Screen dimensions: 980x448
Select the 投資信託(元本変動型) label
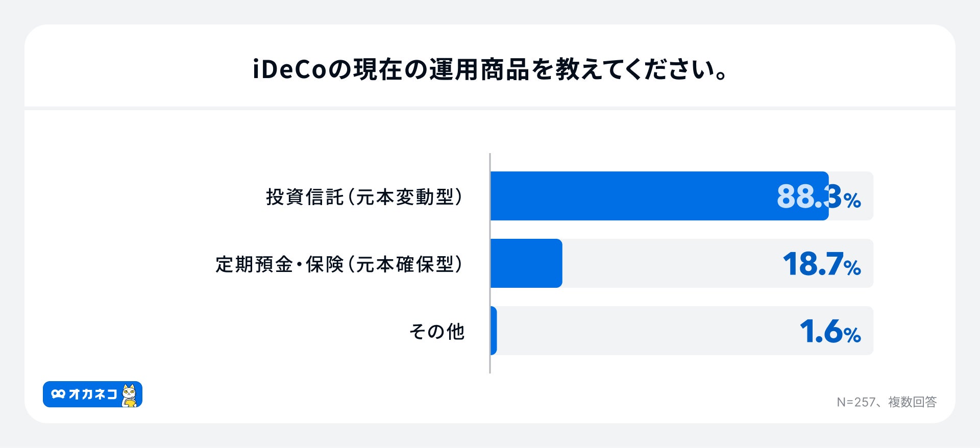click(364, 197)
